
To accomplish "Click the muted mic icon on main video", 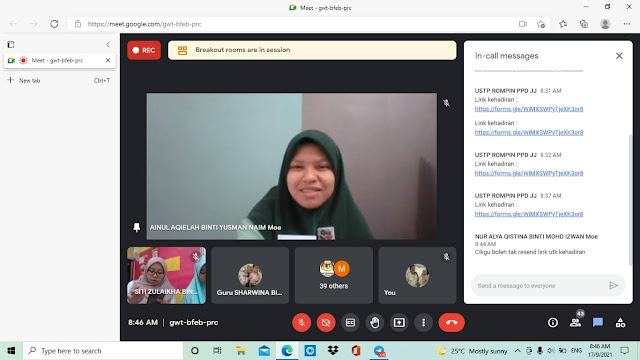I will (x=447, y=103).
